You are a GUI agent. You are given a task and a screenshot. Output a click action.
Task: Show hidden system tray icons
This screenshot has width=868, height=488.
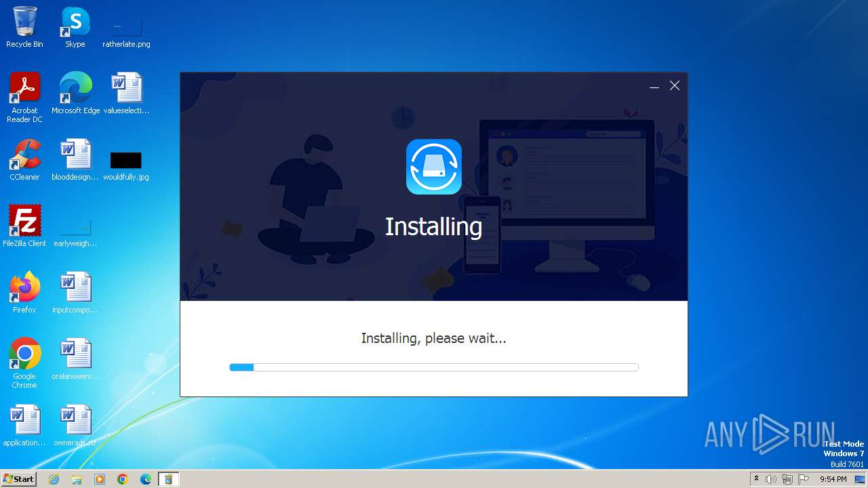click(x=756, y=479)
